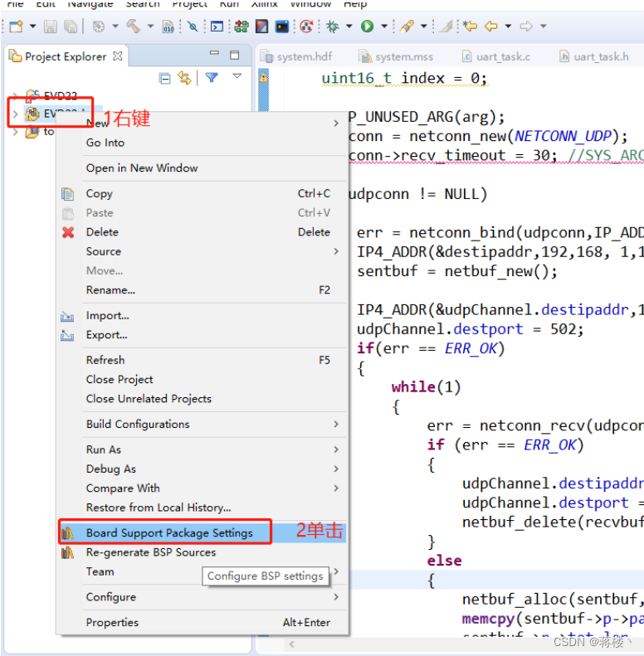This screenshot has width=644, height=656.
Task: Switch to the uart_task.c editor tab
Action: point(495,56)
